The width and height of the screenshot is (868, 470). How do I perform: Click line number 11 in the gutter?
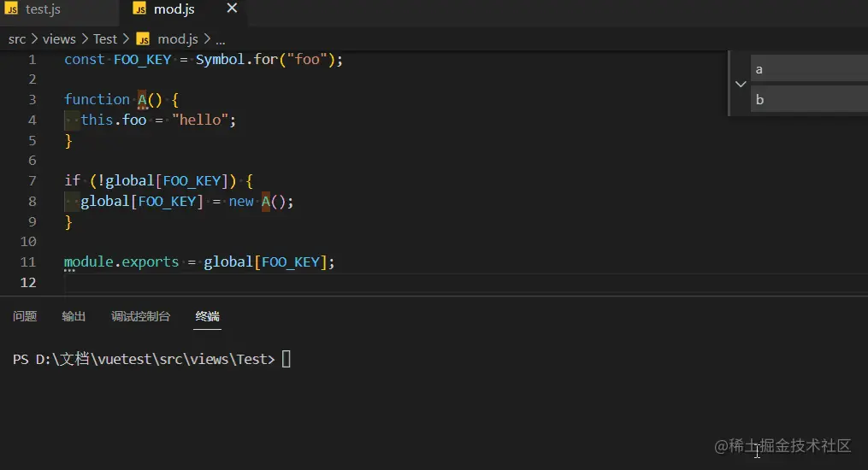pos(28,262)
